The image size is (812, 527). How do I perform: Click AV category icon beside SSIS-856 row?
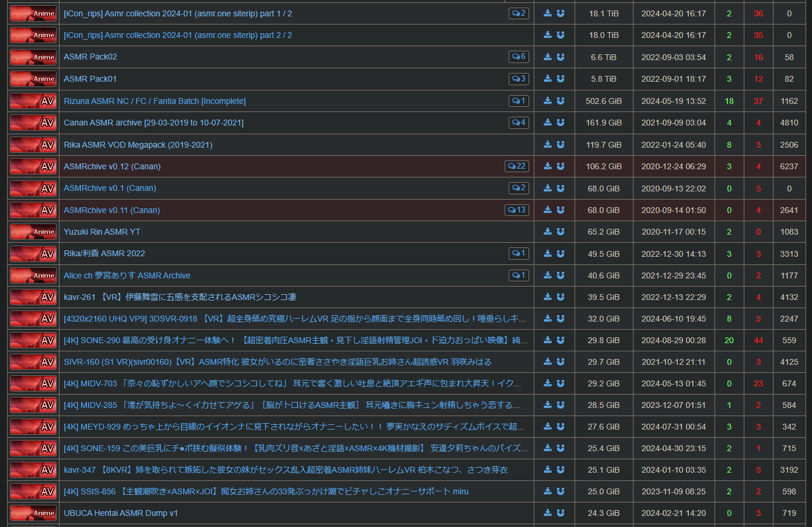click(33, 491)
